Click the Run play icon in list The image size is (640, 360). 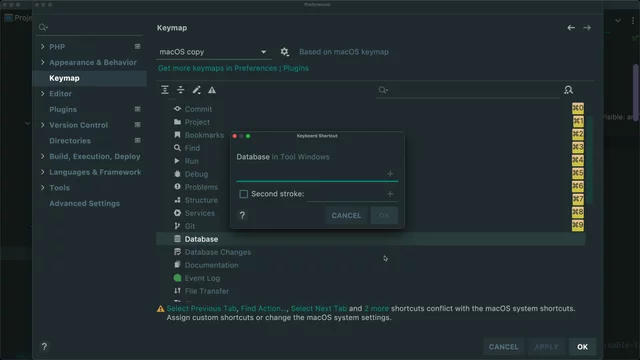[x=177, y=161]
